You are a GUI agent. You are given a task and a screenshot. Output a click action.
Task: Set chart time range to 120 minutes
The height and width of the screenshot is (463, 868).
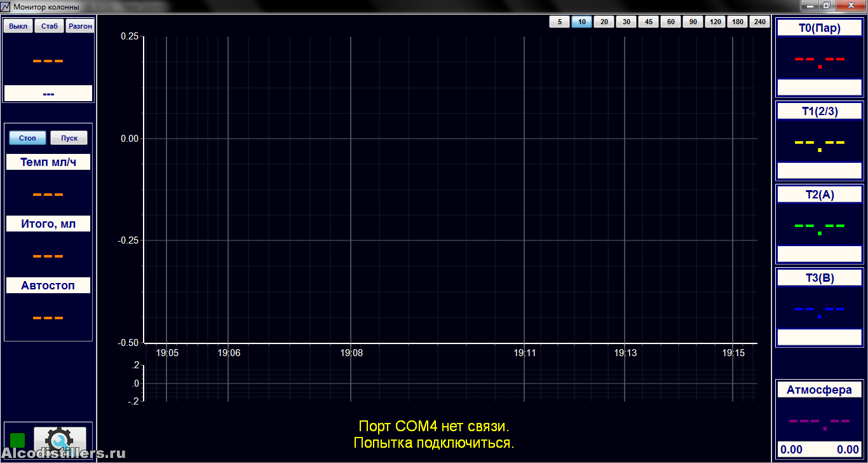tap(715, 22)
